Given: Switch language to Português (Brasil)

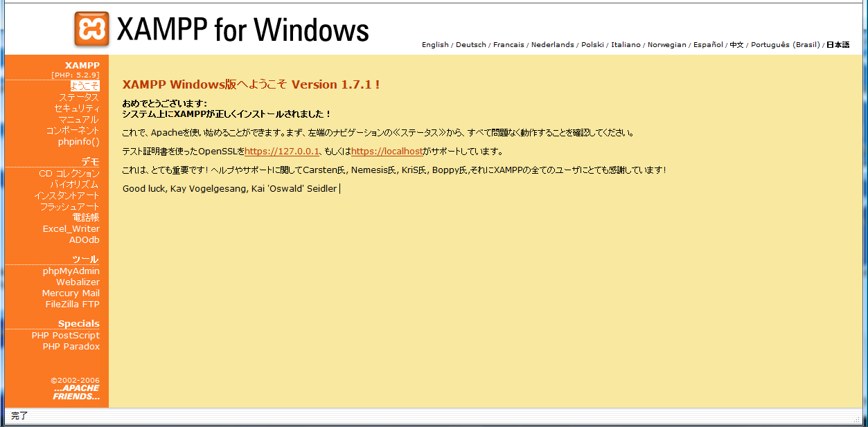Looking at the screenshot, I should pos(785,45).
